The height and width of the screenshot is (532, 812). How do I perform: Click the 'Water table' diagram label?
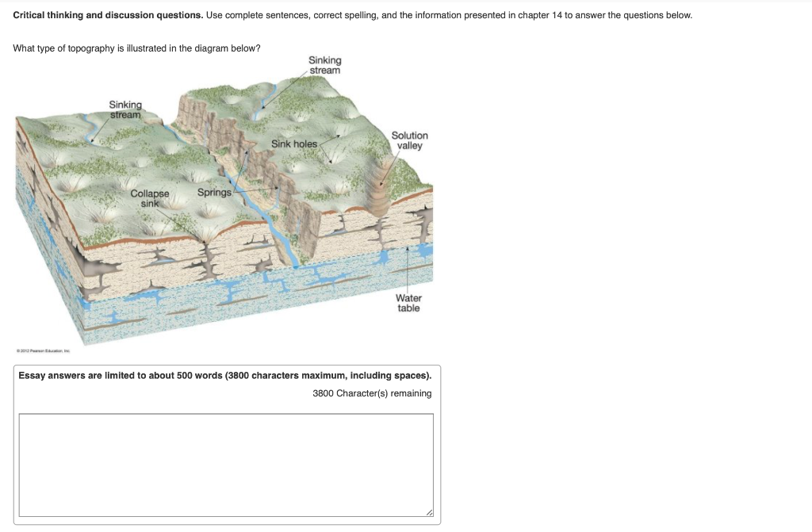point(408,303)
